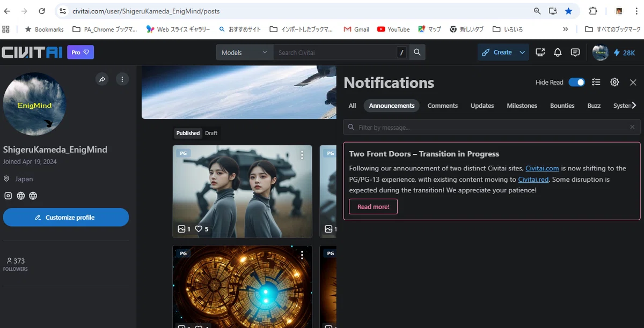This screenshot has width=644, height=328.
Task: Click the Create button
Action: click(497, 52)
